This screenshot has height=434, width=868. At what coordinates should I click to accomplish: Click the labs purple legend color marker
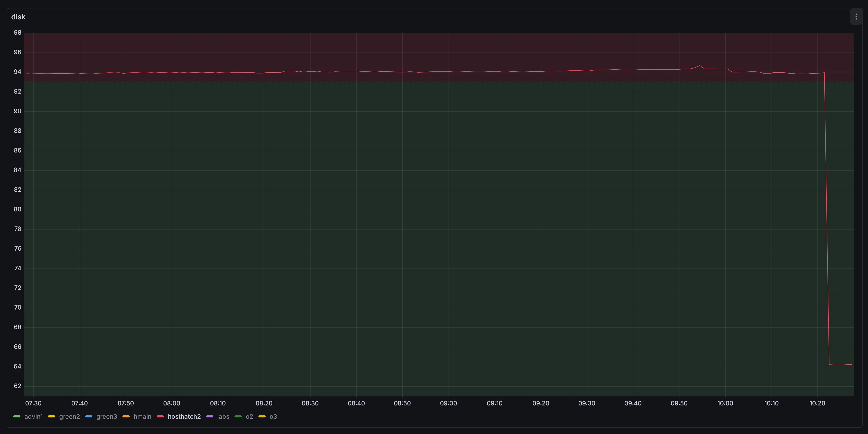tap(209, 416)
